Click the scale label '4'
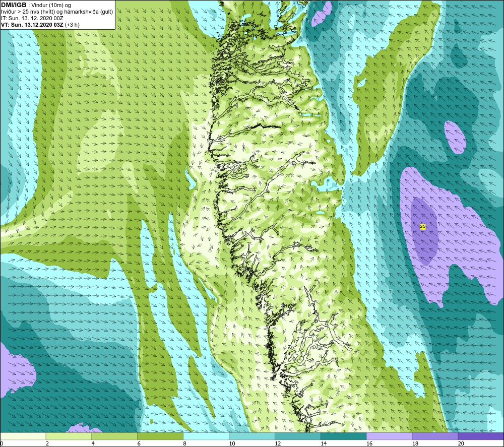 (93, 443)
